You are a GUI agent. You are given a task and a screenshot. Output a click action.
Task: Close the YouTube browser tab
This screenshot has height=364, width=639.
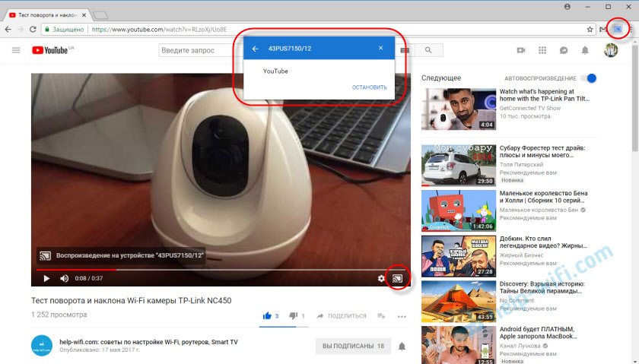click(x=84, y=15)
